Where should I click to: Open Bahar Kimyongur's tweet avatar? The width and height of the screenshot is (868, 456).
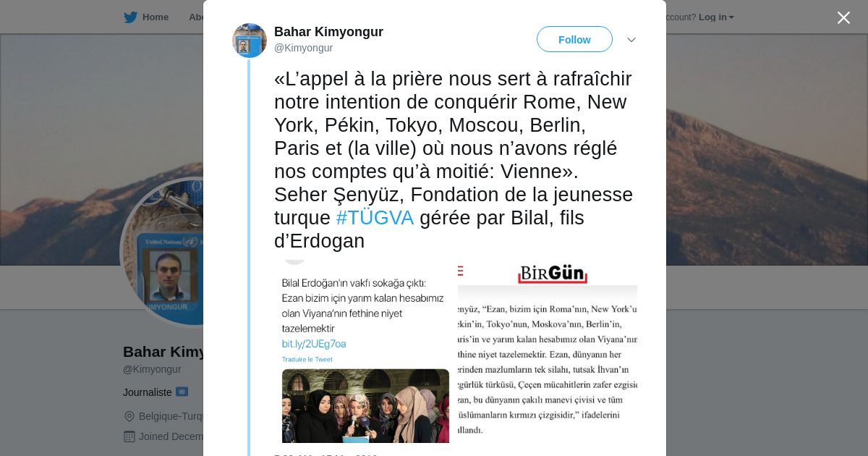(x=250, y=41)
